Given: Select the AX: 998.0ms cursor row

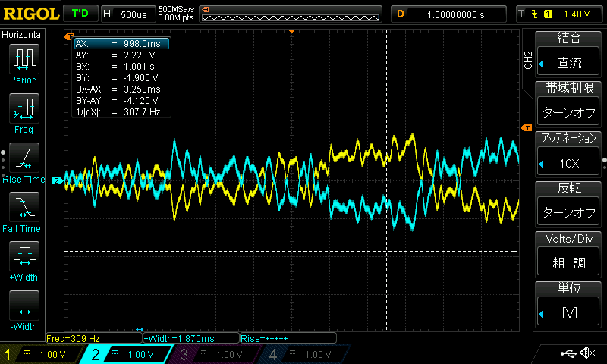Looking at the screenshot, I should click(121, 44).
